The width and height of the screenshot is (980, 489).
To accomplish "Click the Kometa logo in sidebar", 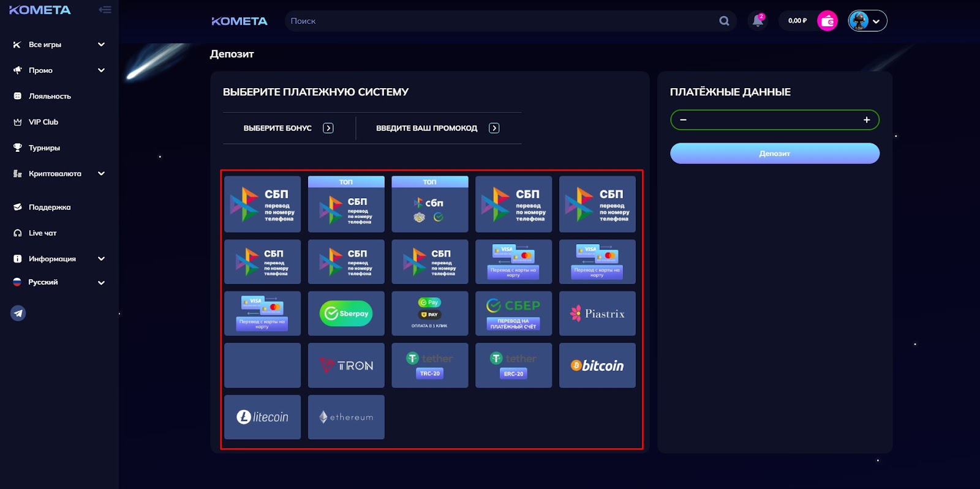I will coord(40,10).
